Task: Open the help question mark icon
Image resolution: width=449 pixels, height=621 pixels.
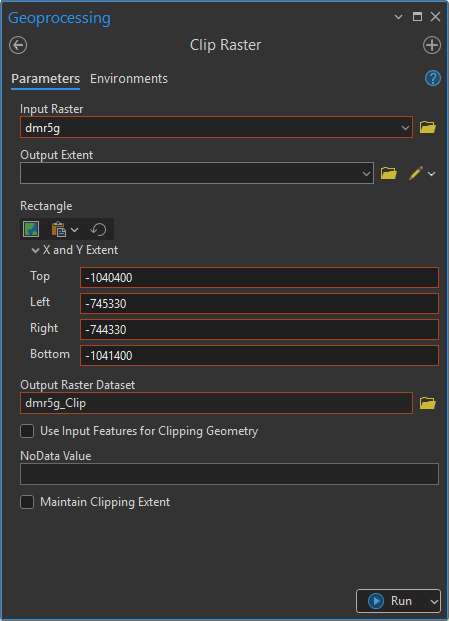Action: click(x=432, y=78)
